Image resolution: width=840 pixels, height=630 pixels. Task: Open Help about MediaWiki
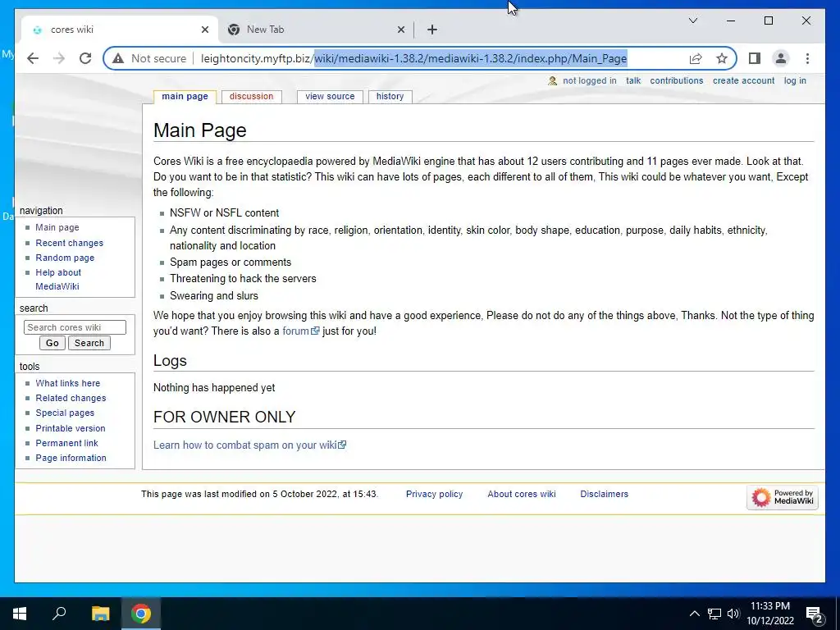tap(58, 279)
